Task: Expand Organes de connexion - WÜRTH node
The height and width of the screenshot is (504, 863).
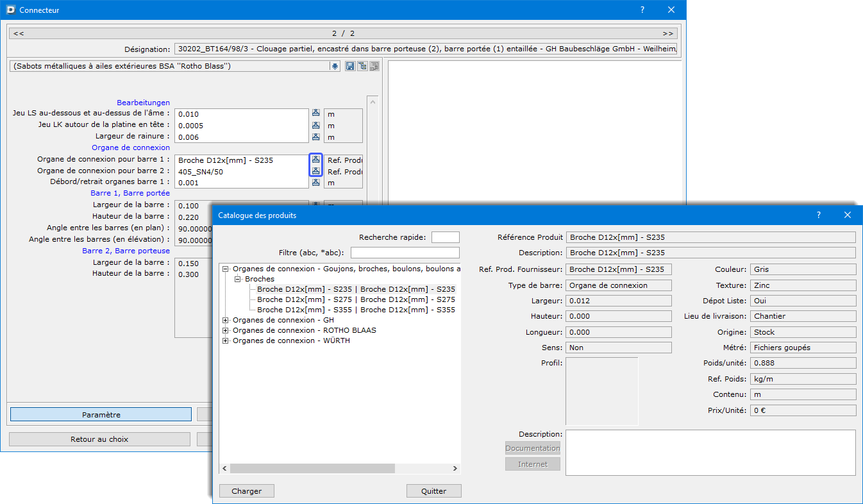Action: (x=225, y=340)
